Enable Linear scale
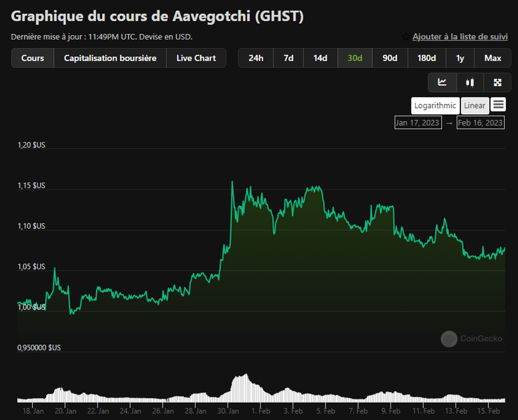This screenshot has height=420, width=518. (474, 106)
